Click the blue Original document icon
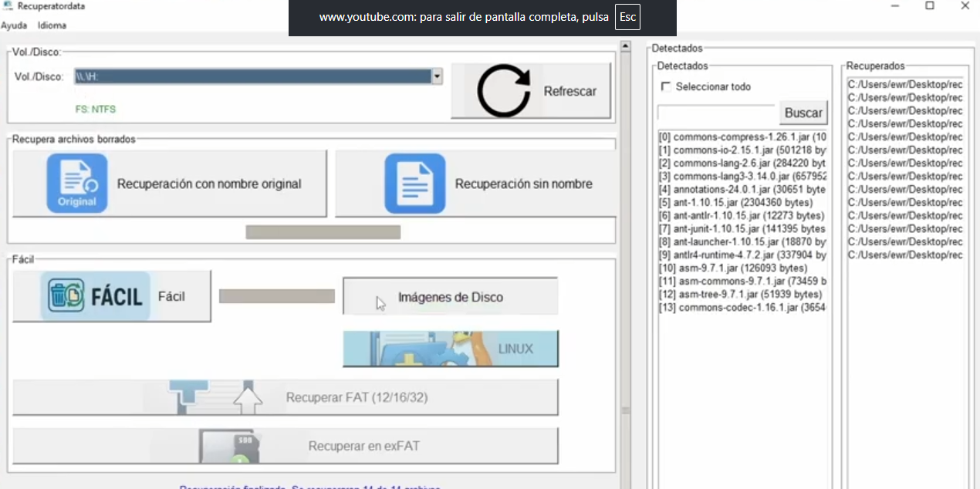 point(77,184)
